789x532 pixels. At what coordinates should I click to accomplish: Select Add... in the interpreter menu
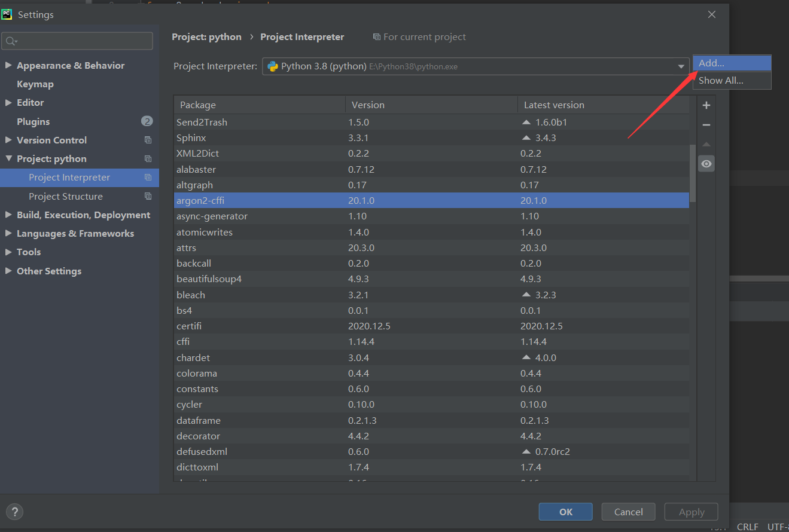(732, 63)
